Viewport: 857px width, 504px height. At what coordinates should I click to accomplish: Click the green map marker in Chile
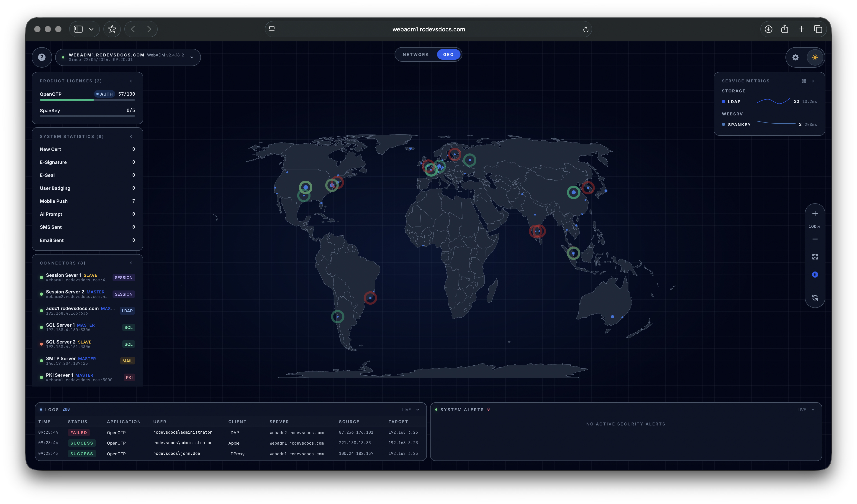point(337,317)
